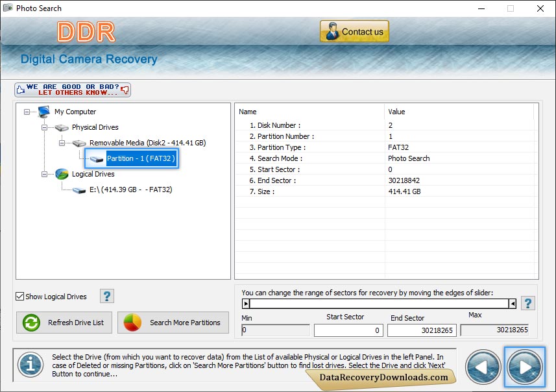Screen dimensions: 556x392
Task: Collapse the Removable Media Disk2 node
Action: coord(62,143)
